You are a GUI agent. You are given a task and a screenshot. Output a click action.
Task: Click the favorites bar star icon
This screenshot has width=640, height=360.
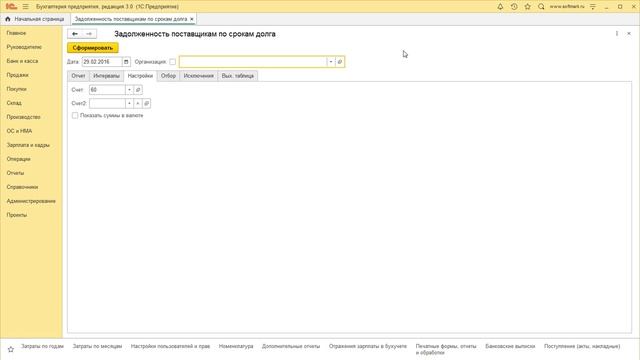pos(11,349)
